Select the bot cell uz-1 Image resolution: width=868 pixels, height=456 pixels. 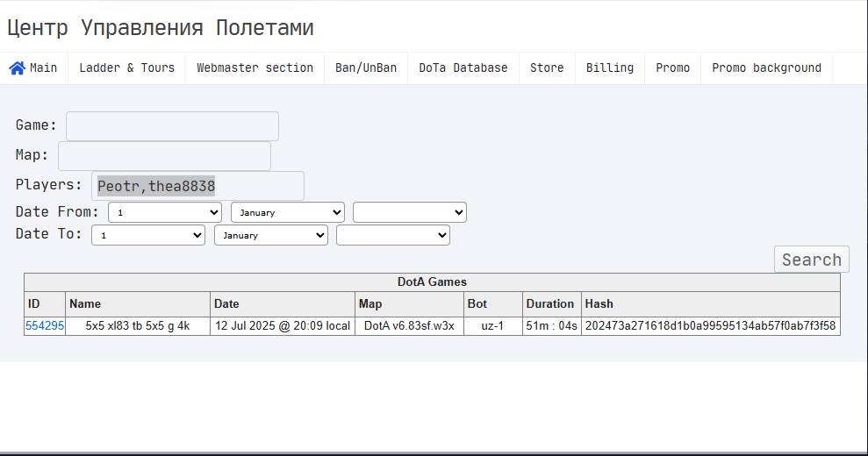(492, 326)
